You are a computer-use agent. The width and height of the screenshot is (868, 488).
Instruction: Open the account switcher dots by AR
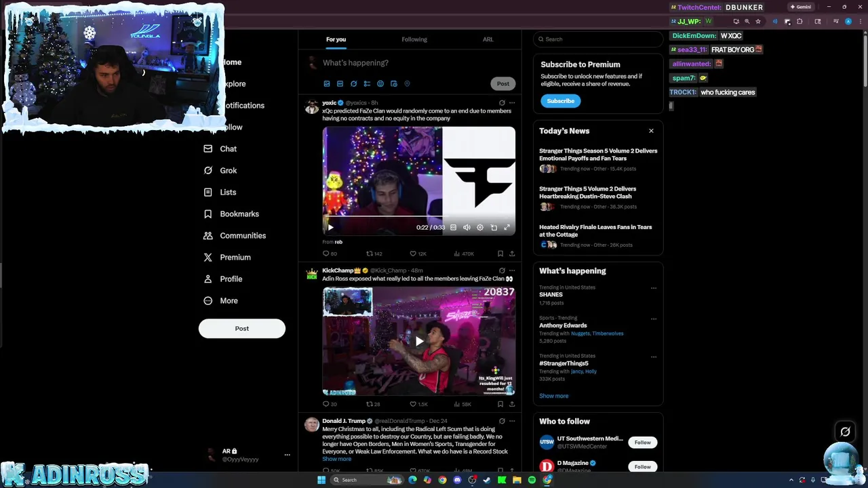287,455
